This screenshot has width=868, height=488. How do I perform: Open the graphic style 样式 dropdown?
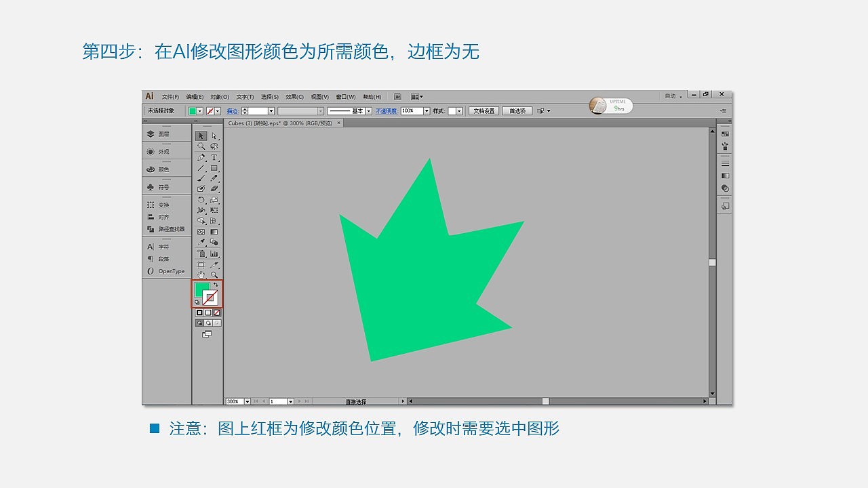[459, 111]
